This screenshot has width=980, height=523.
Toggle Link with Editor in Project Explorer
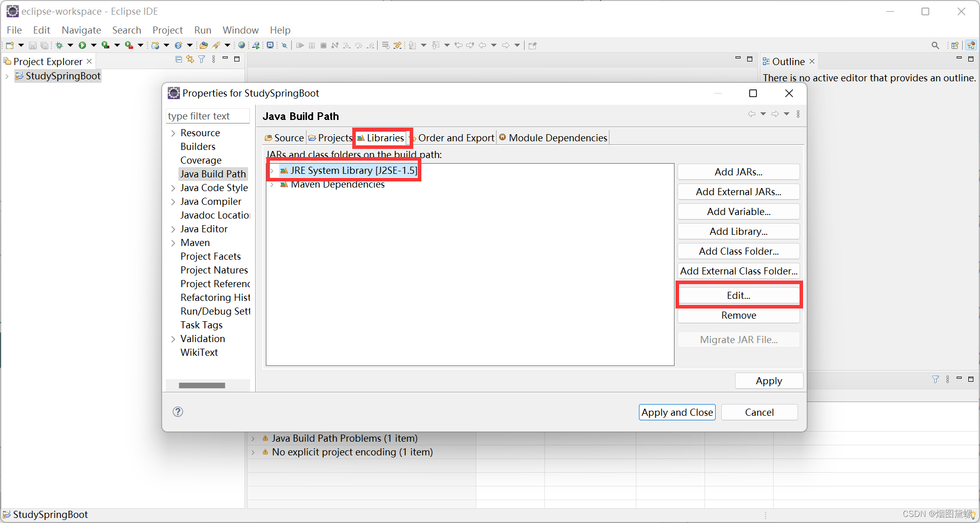(190, 59)
